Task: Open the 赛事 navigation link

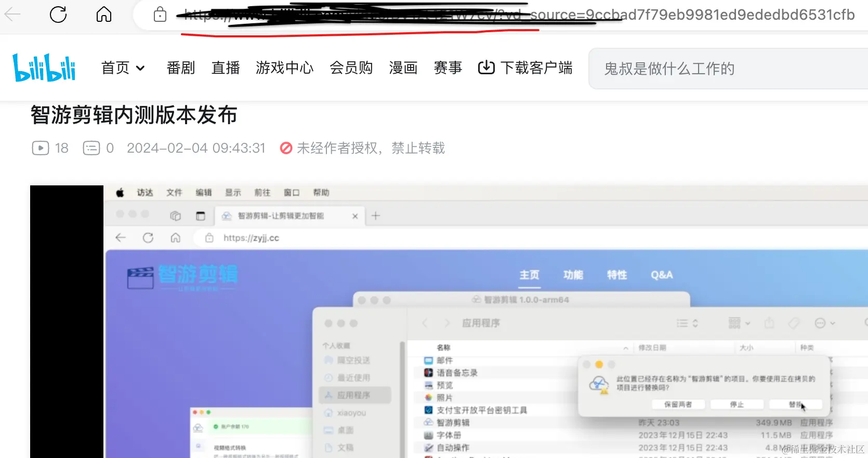Action: (x=448, y=68)
